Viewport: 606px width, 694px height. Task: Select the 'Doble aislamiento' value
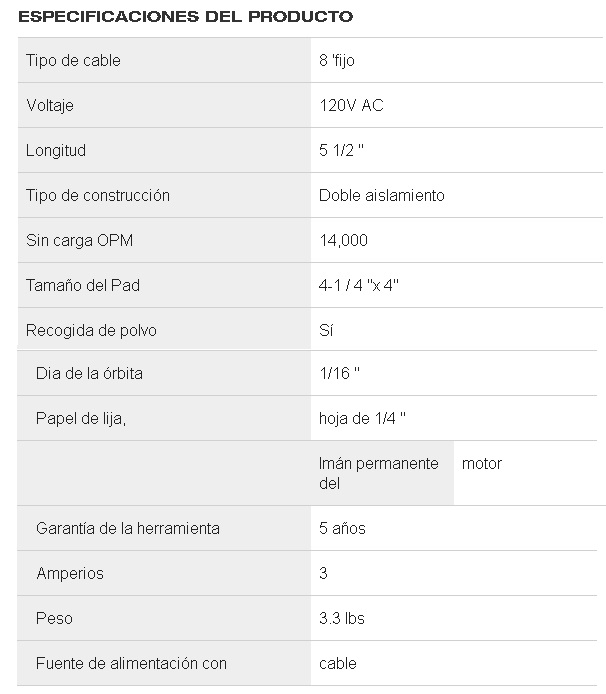coord(382,196)
